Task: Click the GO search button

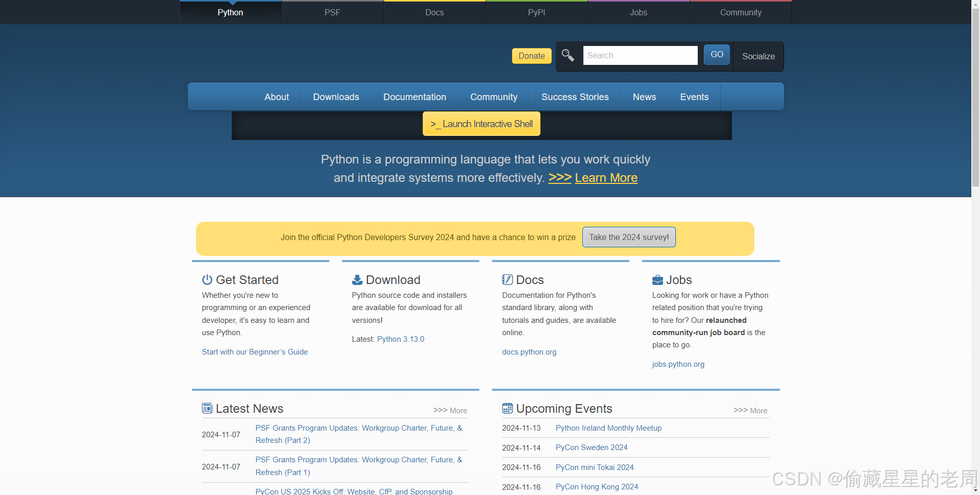Action: point(717,54)
